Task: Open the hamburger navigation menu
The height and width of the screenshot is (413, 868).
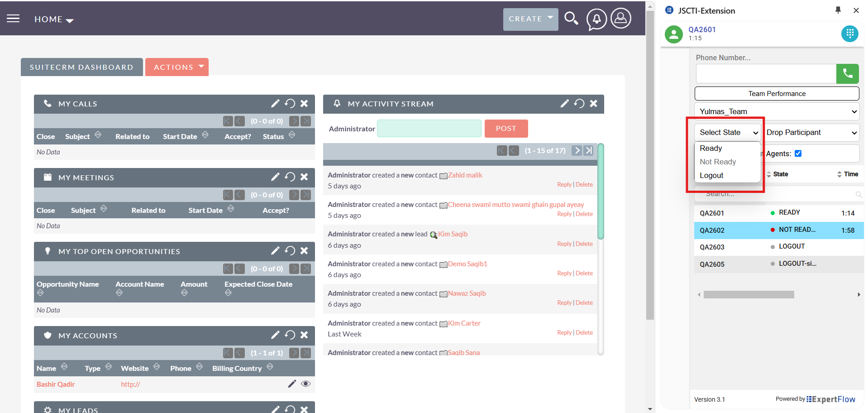Action: [13, 19]
